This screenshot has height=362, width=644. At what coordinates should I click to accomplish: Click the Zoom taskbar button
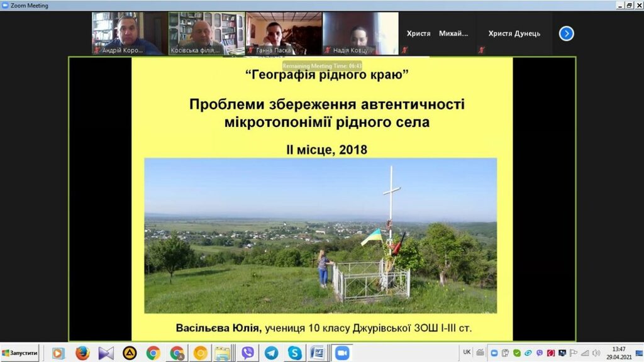tap(342, 353)
